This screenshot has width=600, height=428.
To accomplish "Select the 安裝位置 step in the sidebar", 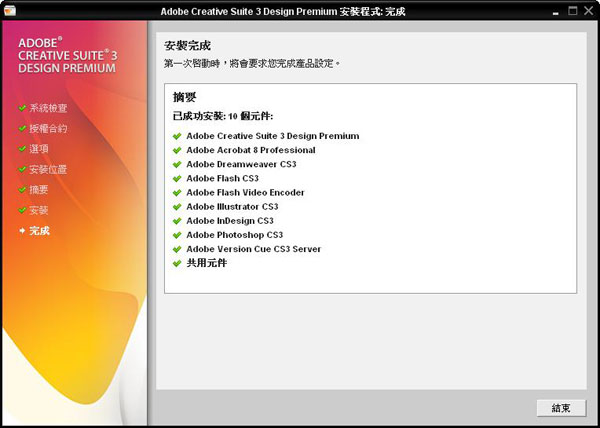I will pyautogui.click(x=48, y=169).
